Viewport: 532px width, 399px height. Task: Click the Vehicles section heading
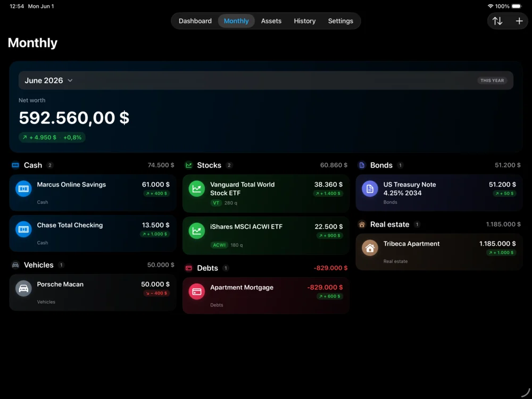[39, 265]
